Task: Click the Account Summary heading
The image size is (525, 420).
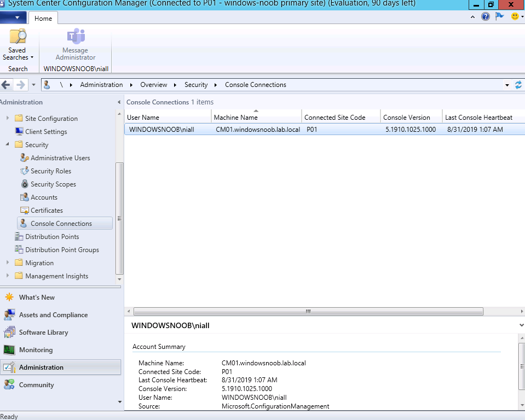Action: pyautogui.click(x=159, y=346)
